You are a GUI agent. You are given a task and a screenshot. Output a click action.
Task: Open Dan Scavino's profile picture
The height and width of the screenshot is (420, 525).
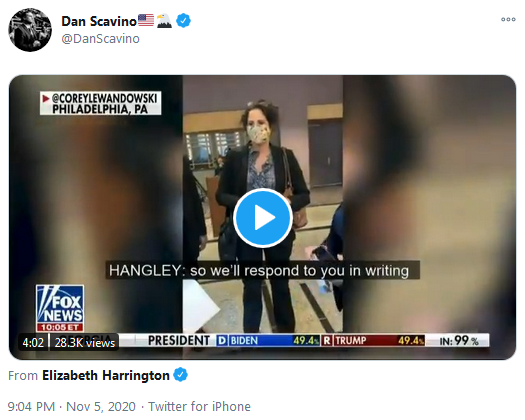click(30, 30)
